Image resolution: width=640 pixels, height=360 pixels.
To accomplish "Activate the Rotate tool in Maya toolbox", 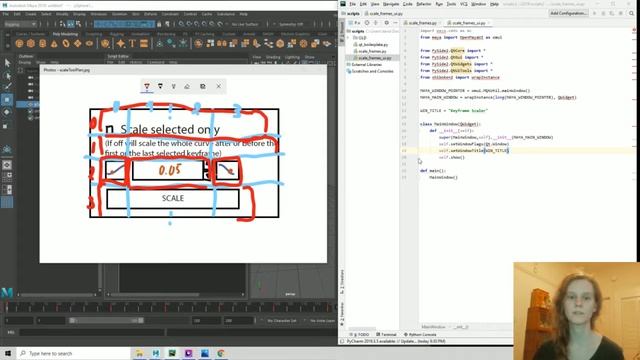I will click(7, 112).
